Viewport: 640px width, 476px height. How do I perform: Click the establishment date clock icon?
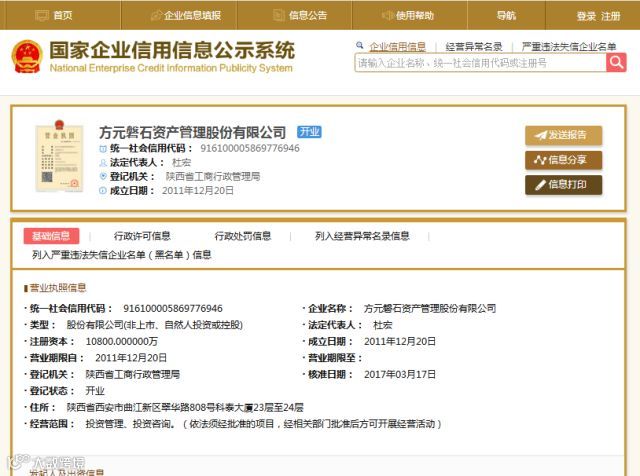point(103,191)
